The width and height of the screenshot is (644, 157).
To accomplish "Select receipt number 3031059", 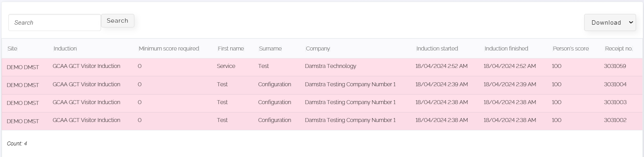I will click(615, 66).
